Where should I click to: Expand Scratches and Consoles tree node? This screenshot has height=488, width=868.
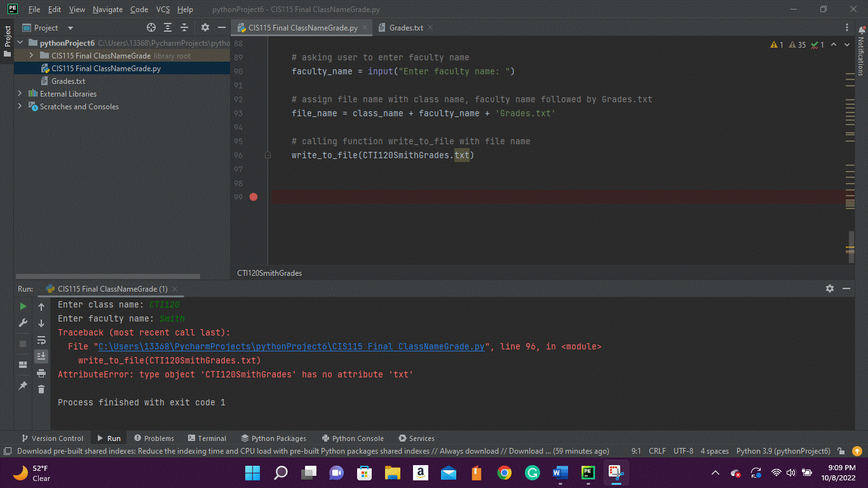coord(20,107)
